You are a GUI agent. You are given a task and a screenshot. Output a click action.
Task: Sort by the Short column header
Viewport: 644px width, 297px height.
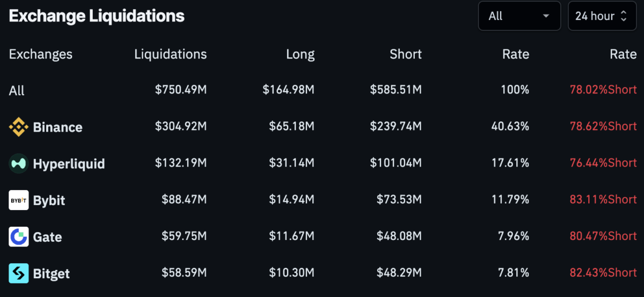coord(406,54)
